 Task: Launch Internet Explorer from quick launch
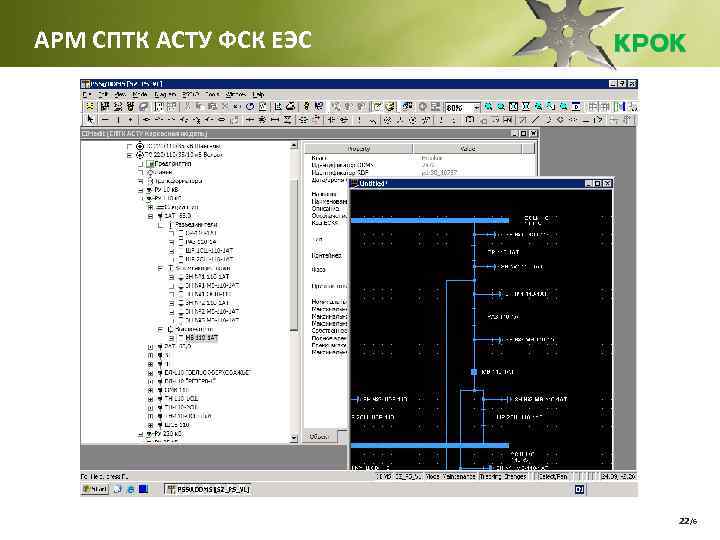(130, 489)
